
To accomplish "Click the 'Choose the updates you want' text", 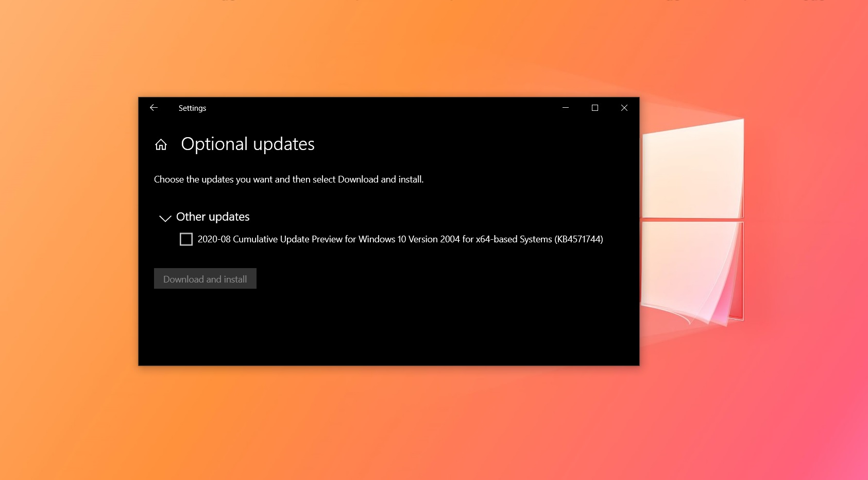I will pos(288,179).
